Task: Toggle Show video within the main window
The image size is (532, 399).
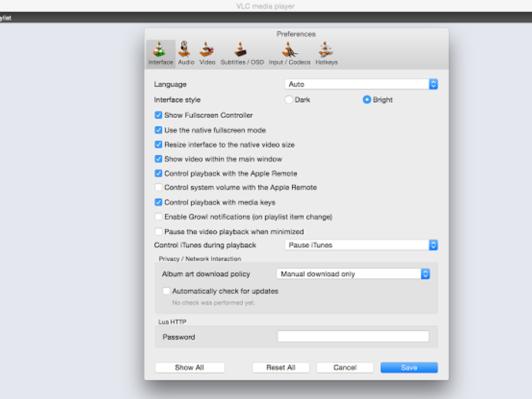Action: click(158, 159)
